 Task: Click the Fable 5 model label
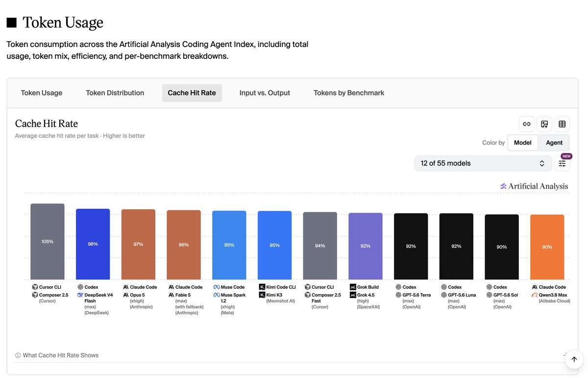tap(183, 295)
